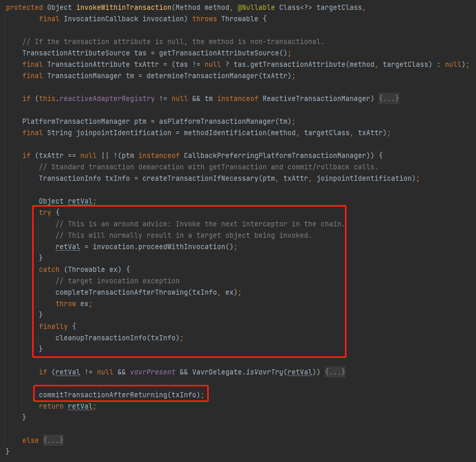Expand folded block after VavrDelegate.isVavrTry condition
This screenshot has height=462, width=476.
[x=335, y=372]
